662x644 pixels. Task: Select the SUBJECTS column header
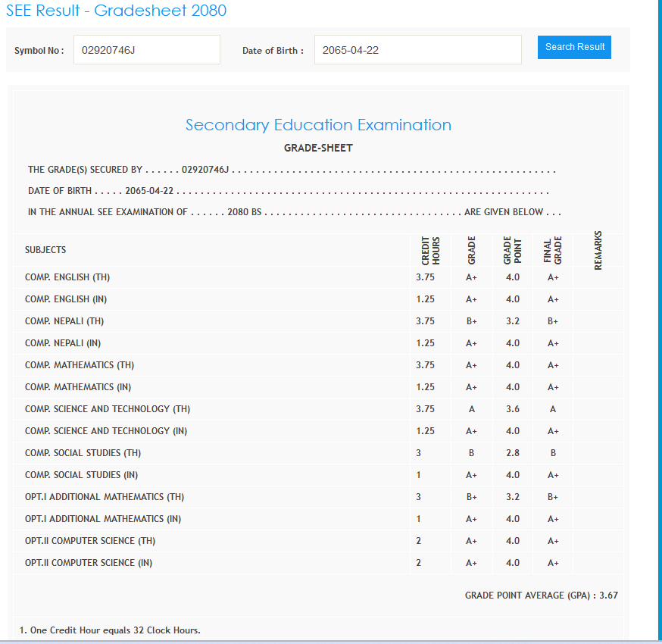pyautogui.click(x=45, y=250)
